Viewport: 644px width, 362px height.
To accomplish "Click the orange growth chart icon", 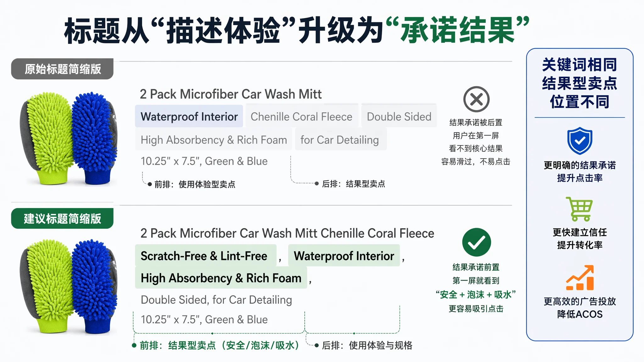I will coord(580,277).
